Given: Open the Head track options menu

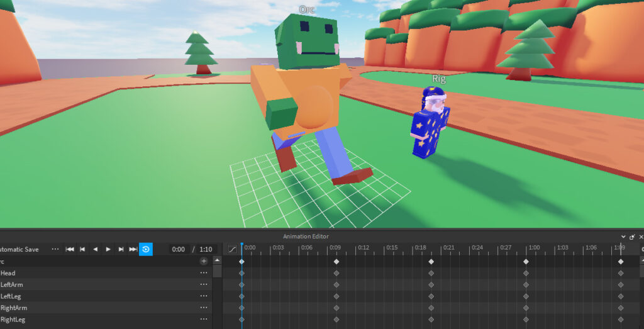Looking at the screenshot, I should [204, 273].
